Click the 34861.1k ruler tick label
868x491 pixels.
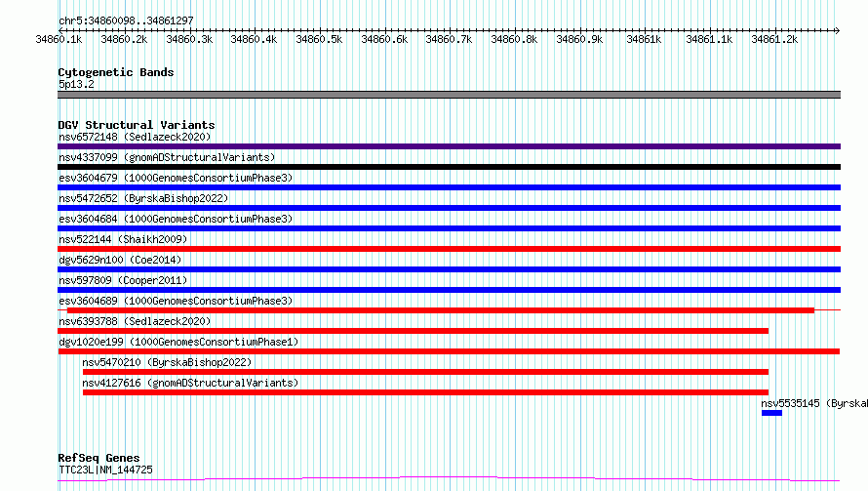[x=709, y=39]
